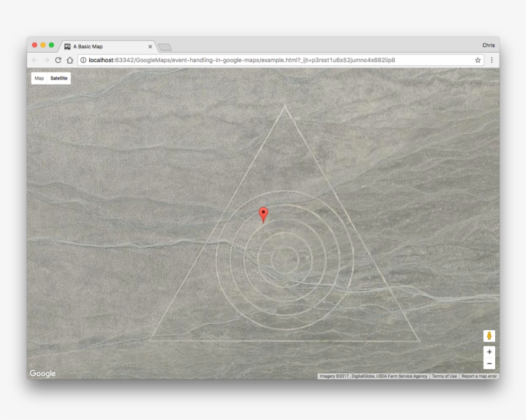Switch map type to Map view
This screenshot has height=420, width=526.
39,78
